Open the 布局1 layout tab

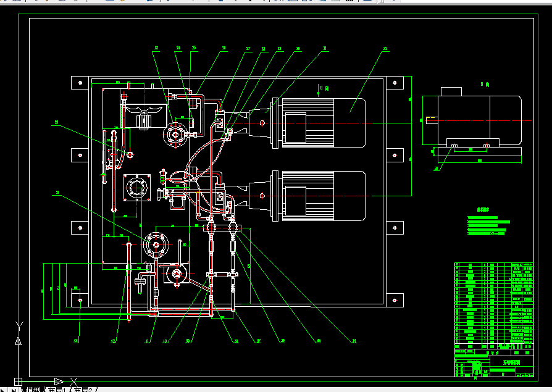coord(56,390)
